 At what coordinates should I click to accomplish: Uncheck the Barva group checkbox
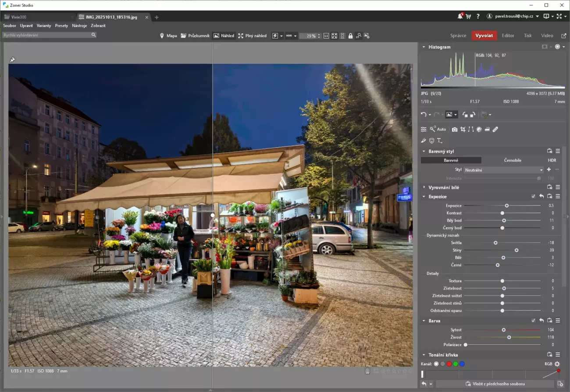pyautogui.click(x=533, y=321)
